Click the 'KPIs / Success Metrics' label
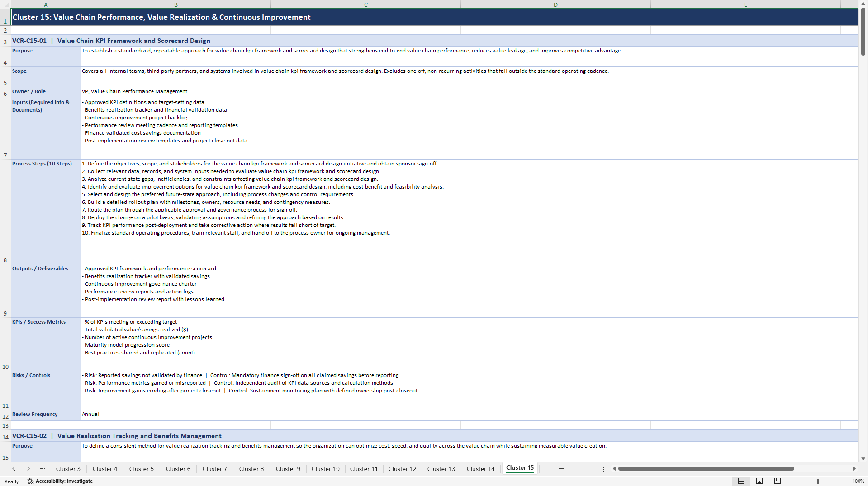 tap(46, 344)
